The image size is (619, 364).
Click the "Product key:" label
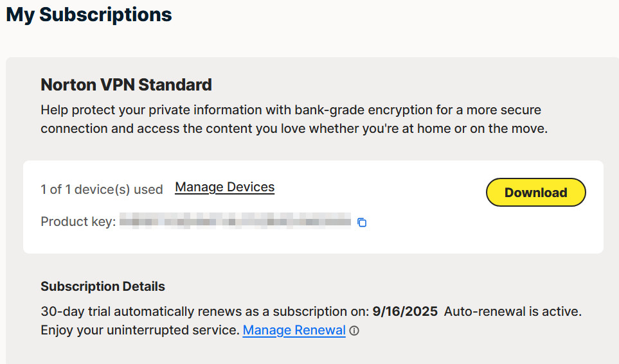click(x=78, y=222)
